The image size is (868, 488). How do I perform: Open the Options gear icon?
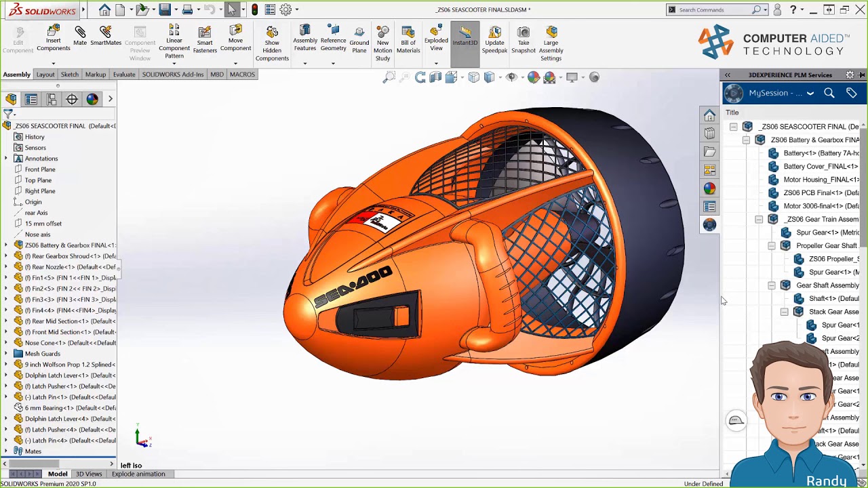click(x=285, y=9)
